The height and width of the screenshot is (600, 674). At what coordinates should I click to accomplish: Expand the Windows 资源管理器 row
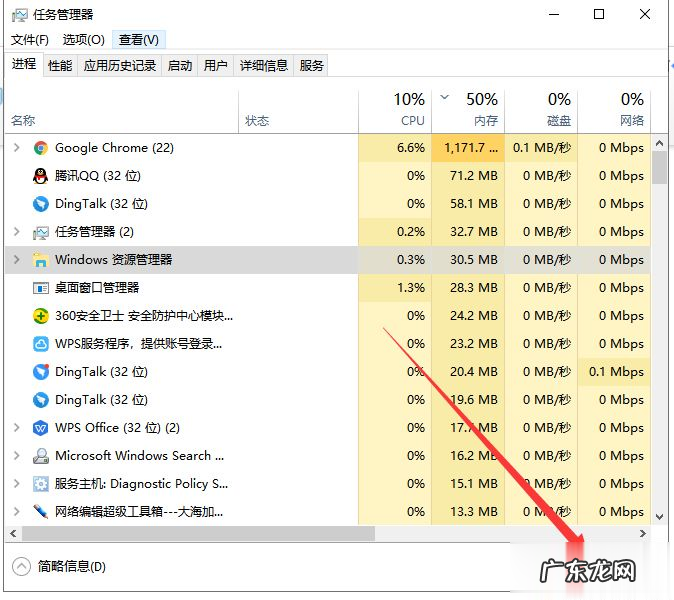point(16,260)
